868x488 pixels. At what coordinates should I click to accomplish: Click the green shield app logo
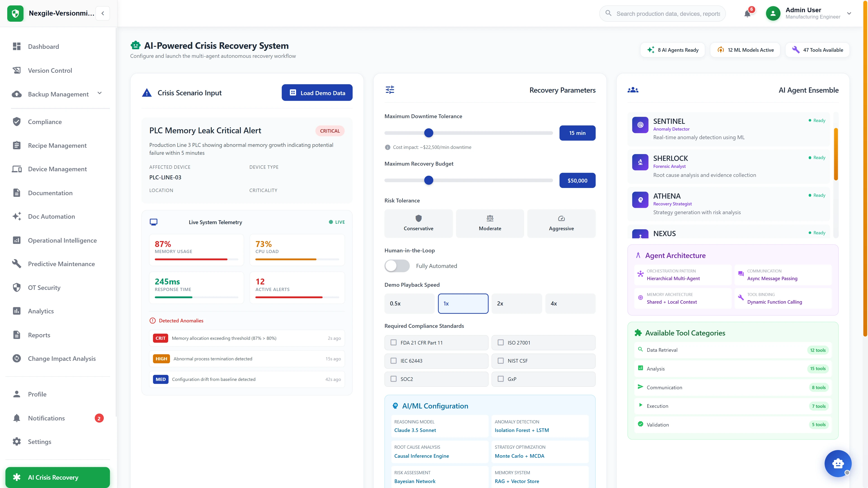pos(15,14)
